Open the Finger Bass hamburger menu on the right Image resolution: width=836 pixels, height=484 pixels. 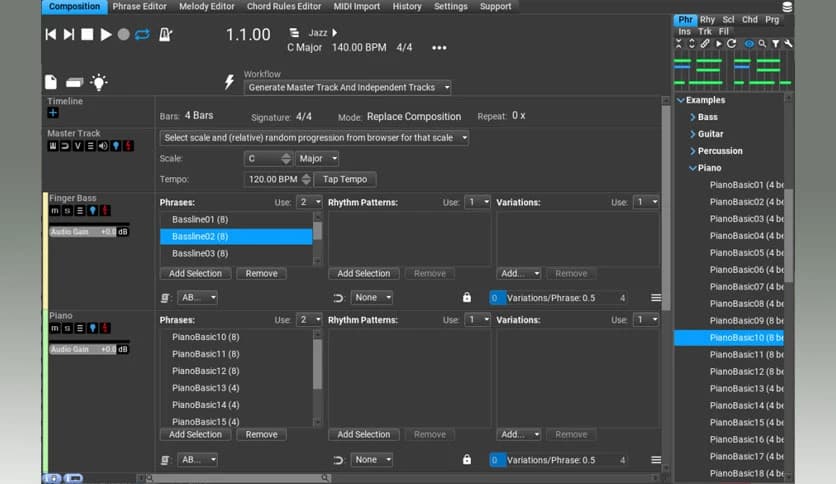point(656,297)
